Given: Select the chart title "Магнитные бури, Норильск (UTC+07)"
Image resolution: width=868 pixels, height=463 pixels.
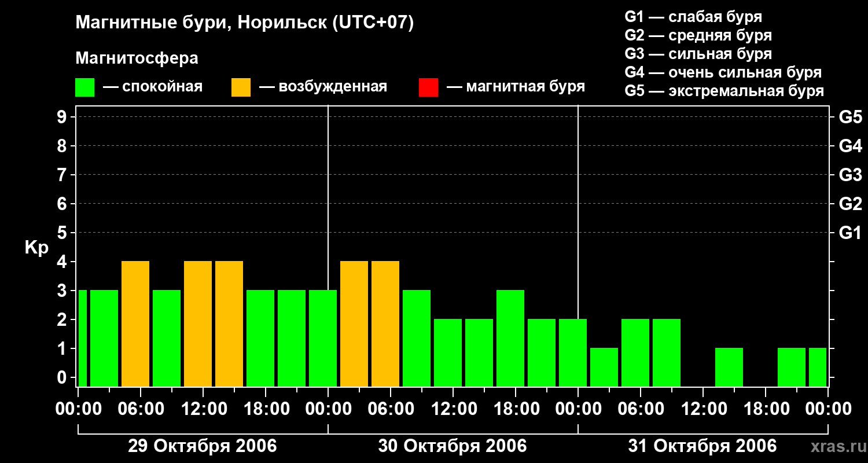Looking at the screenshot, I should (x=245, y=23).
